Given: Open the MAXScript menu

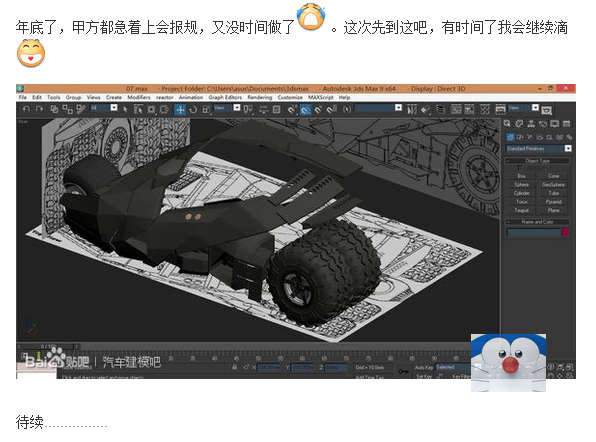Looking at the screenshot, I should [320, 97].
